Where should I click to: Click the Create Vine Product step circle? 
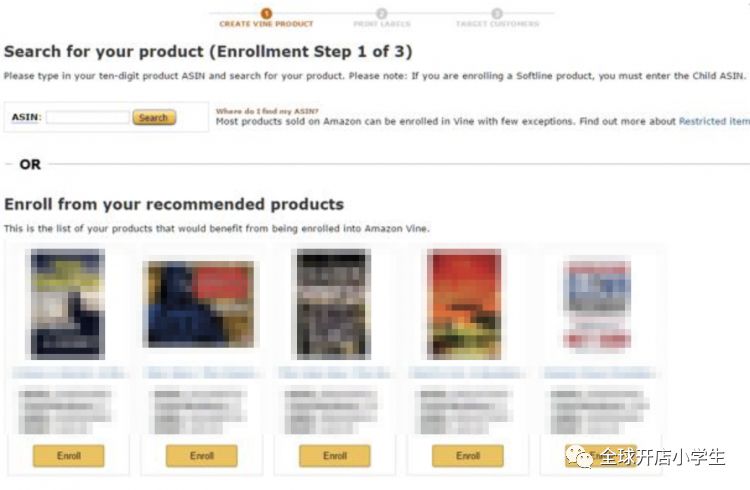tap(266, 13)
